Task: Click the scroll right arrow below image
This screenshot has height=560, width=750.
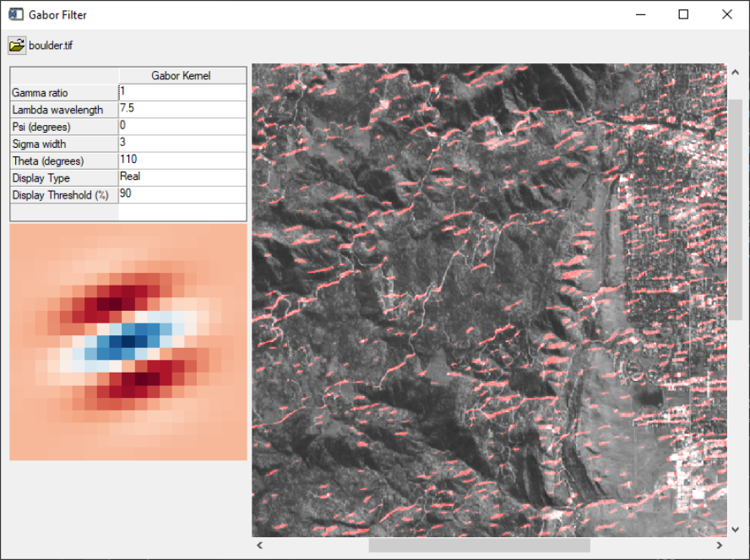Action: point(719,546)
